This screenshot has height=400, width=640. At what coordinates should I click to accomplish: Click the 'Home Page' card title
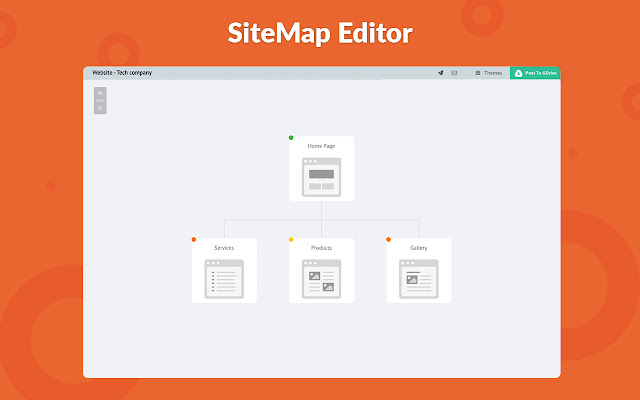pos(321,146)
